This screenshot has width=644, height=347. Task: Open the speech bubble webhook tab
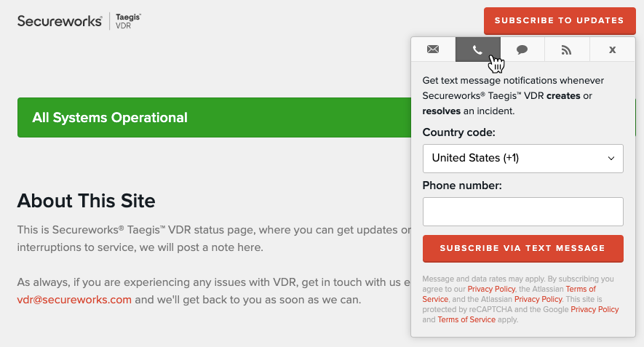(522, 49)
